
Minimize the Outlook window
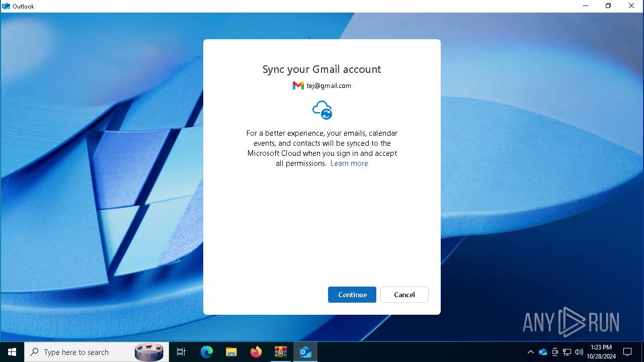[x=586, y=6]
